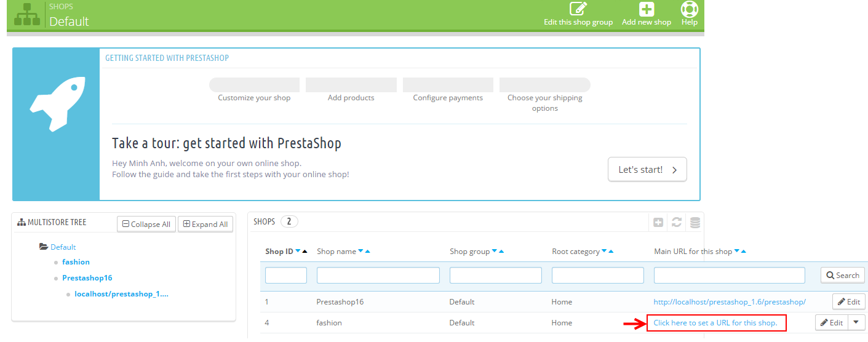Edit the Prestashop16 shop row
This screenshot has width=868, height=342.
pos(849,301)
